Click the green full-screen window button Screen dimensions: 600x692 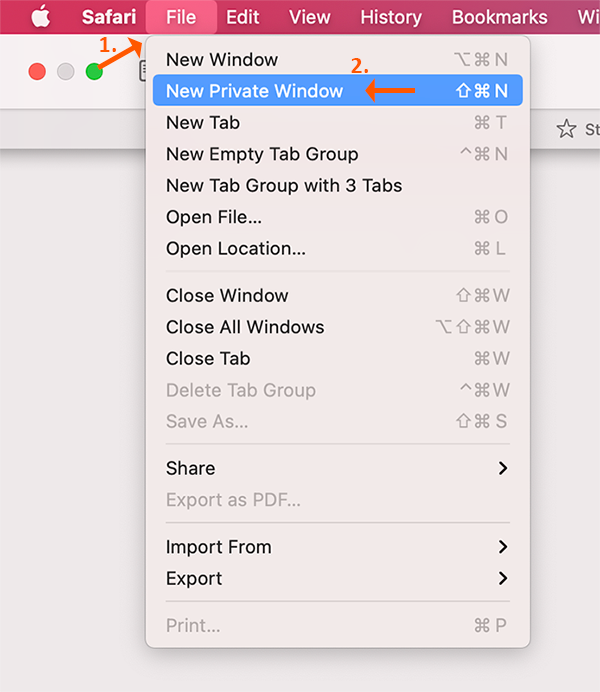(94, 71)
